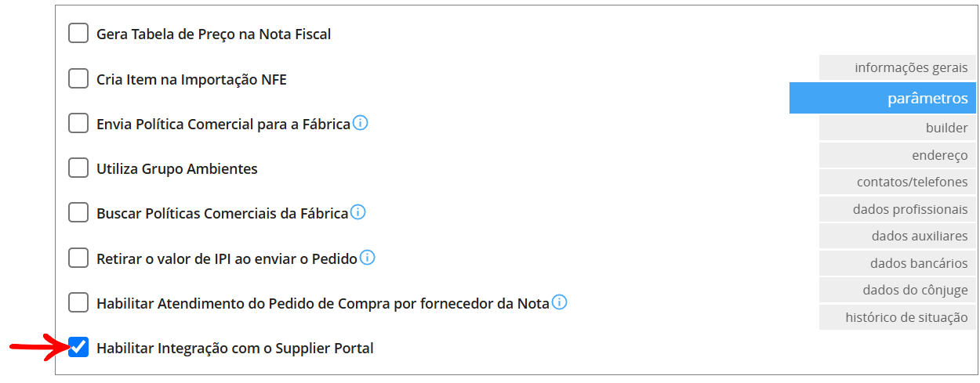Image resolution: width=980 pixels, height=383 pixels.
Task: Switch to the builder tab
Action: 898,128
